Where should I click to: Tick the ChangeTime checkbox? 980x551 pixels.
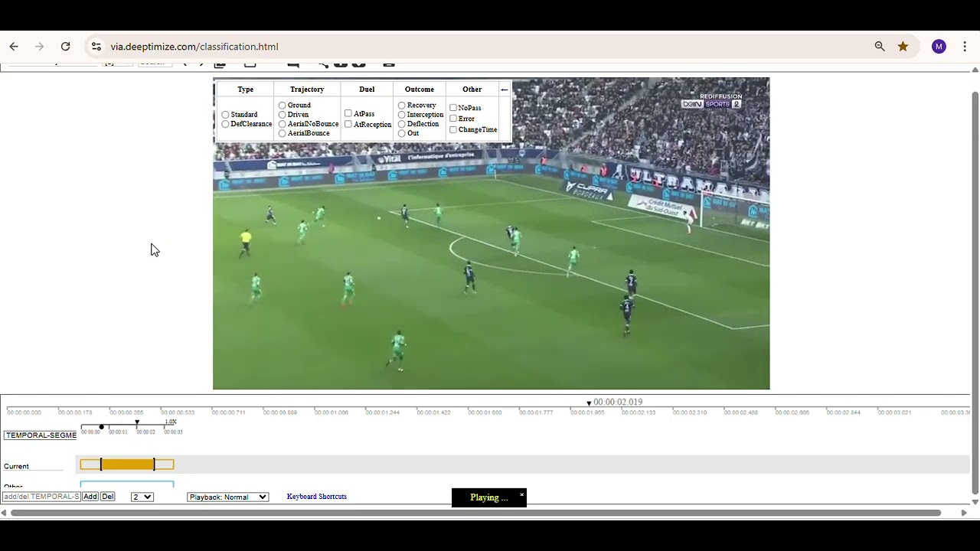452,129
